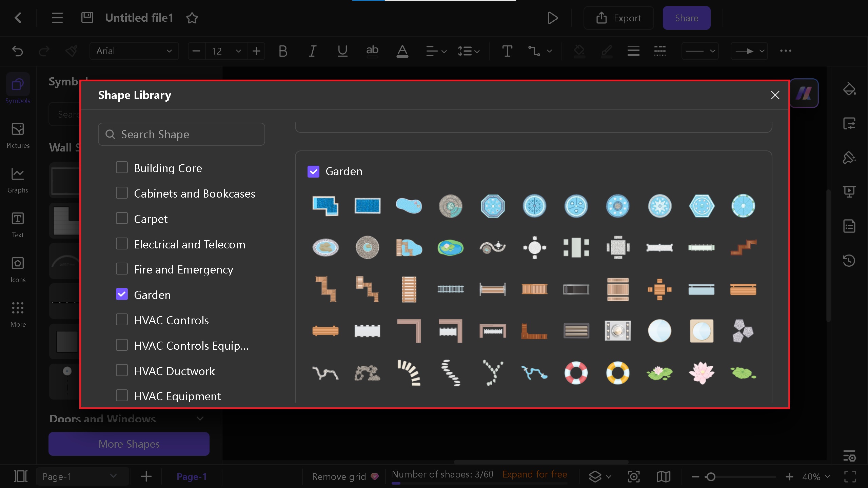
Task: Open the arrow style dropdown
Action: coord(749,51)
